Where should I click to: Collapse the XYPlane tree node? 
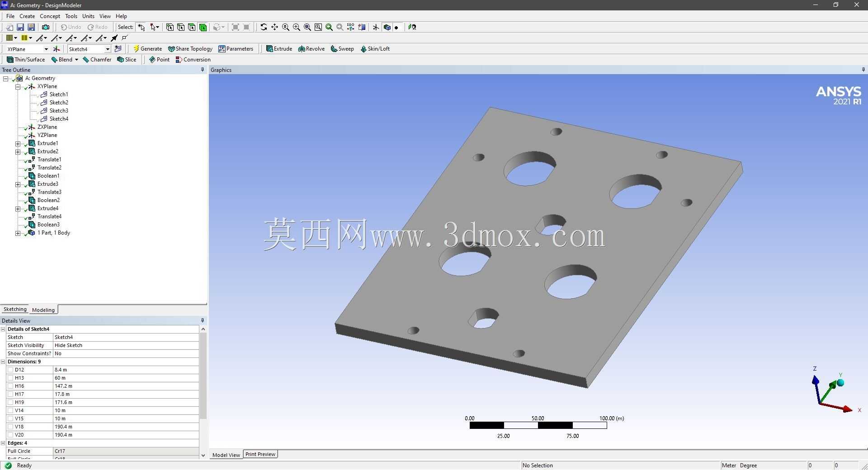coord(18,87)
